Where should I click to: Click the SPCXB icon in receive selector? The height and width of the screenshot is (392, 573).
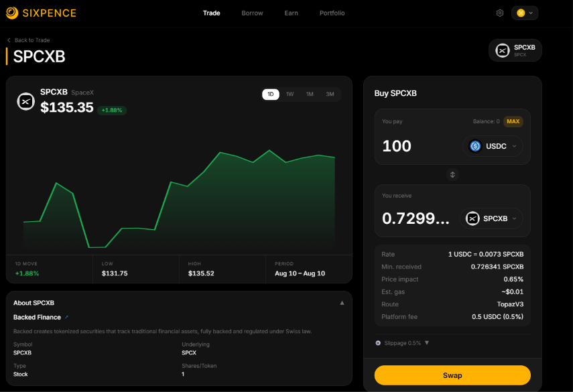pyautogui.click(x=472, y=218)
